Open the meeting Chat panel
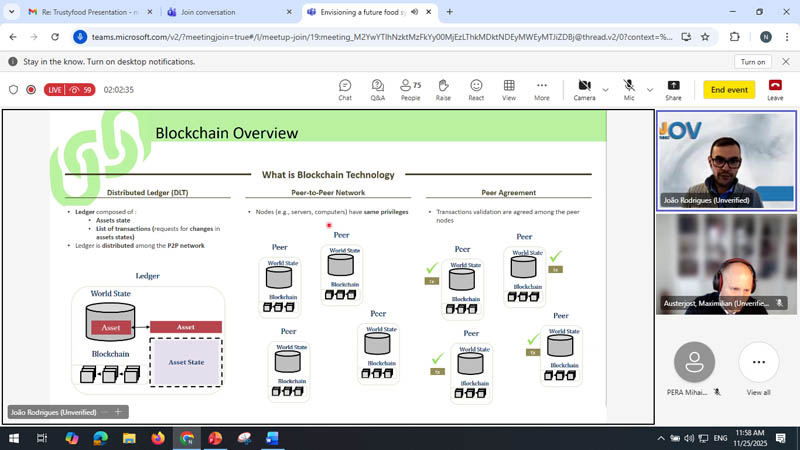Screen dimensions: 800x450 pyautogui.click(x=345, y=89)
